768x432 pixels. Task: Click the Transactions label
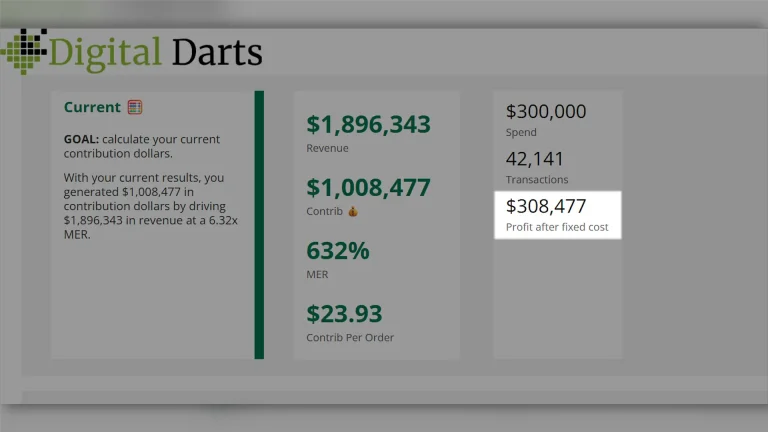pos(537,180)
